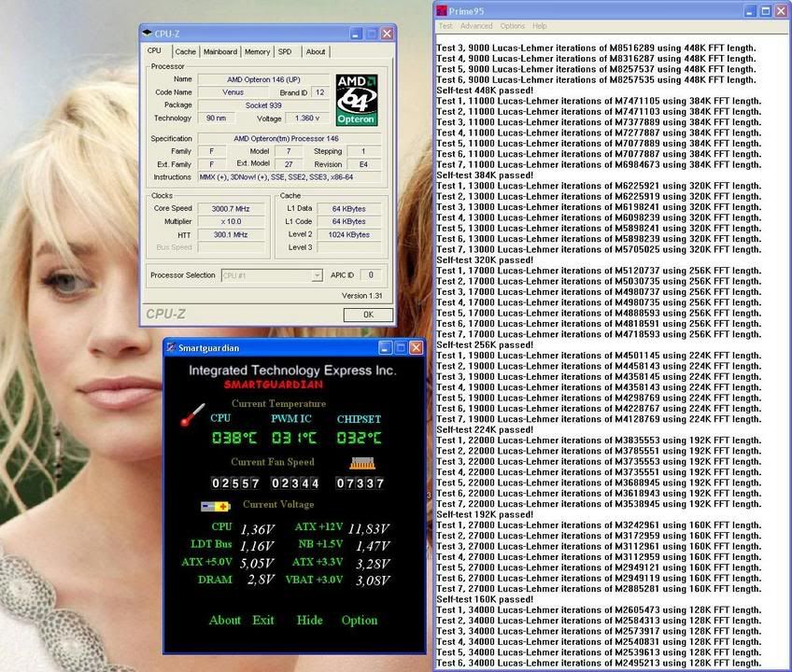Click the battery voltage icon in Smartguardian
This screenshot has height=672, width=792.
[216, 506]
